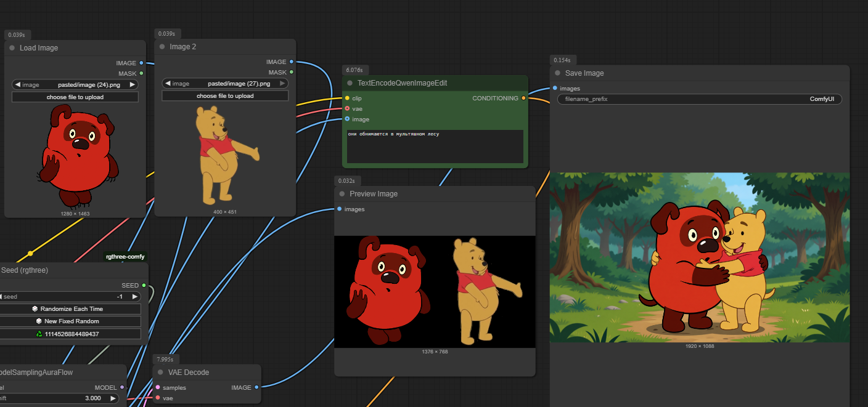Collapse the Load Image node via title dot
This screenshot has height=407, width=868.
tap(12, 48)
